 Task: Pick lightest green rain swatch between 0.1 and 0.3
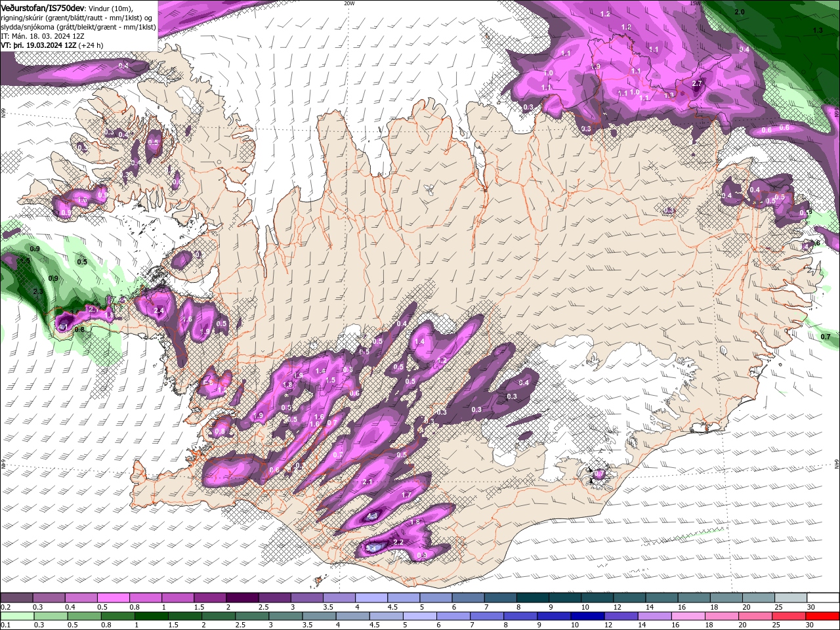coord(16,616)
